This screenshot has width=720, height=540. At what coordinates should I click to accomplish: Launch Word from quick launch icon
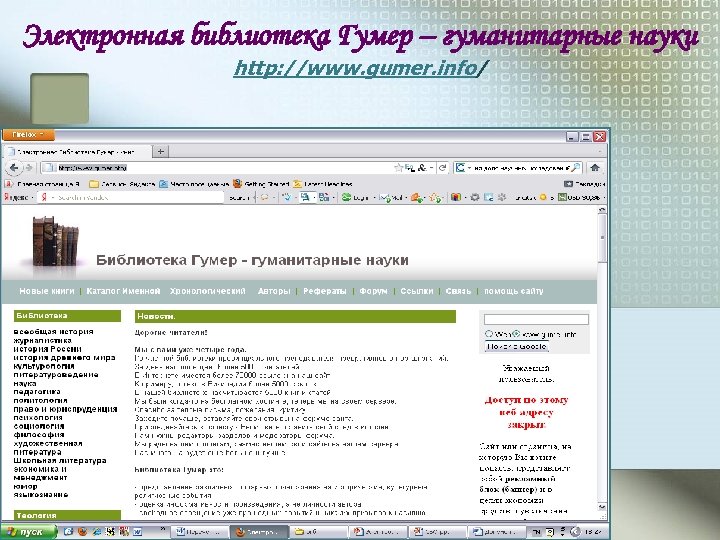click(x=137, y=532)
